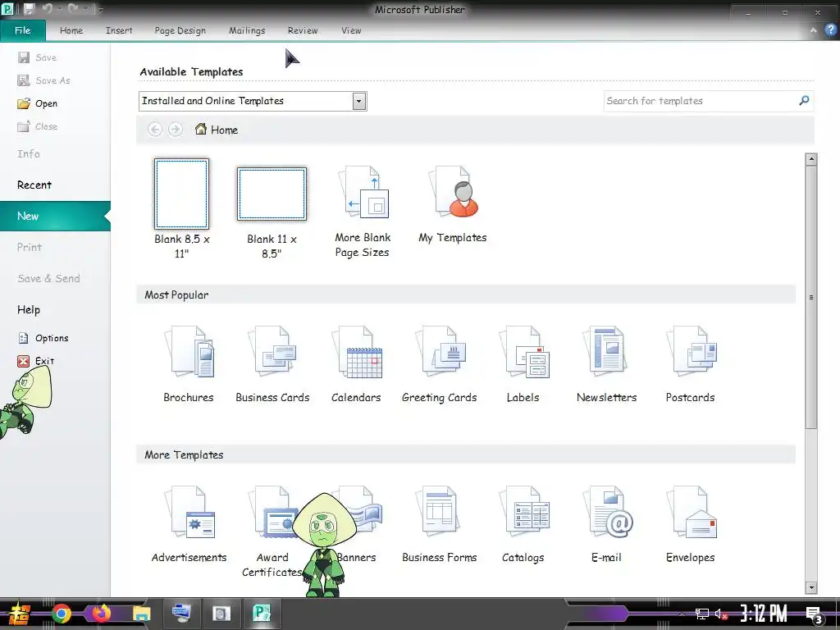Viewport: 840px width, 630px height.
Task: Open My Templates
Action: tap(453, 204)
